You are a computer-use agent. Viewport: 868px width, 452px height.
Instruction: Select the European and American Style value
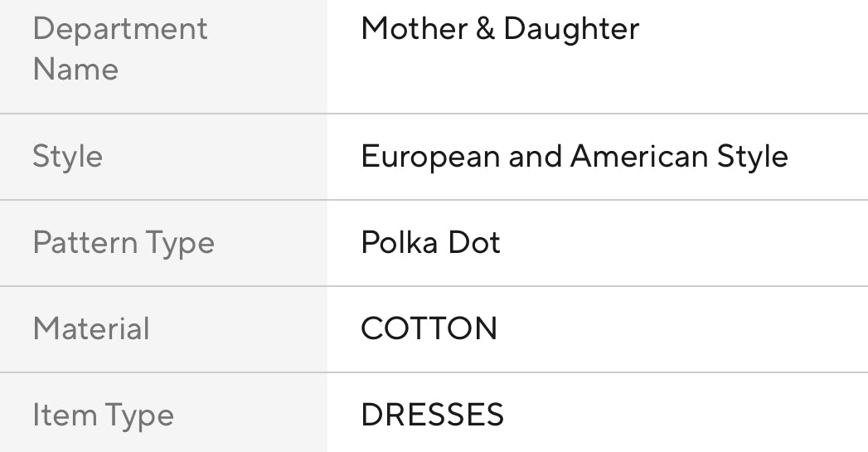click(x=574, y=157)
